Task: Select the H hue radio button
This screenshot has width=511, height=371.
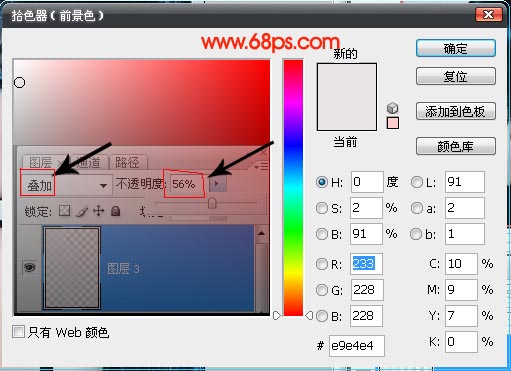Action: click(x=322, y=182)
